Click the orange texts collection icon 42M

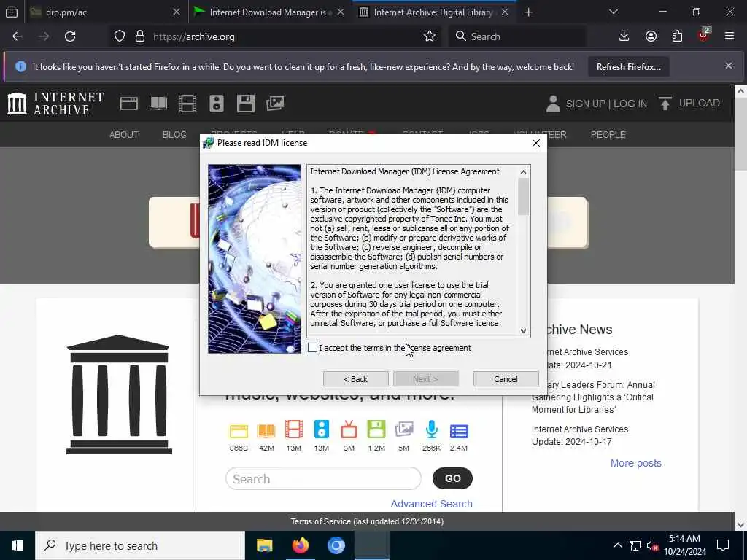[266, 431]
